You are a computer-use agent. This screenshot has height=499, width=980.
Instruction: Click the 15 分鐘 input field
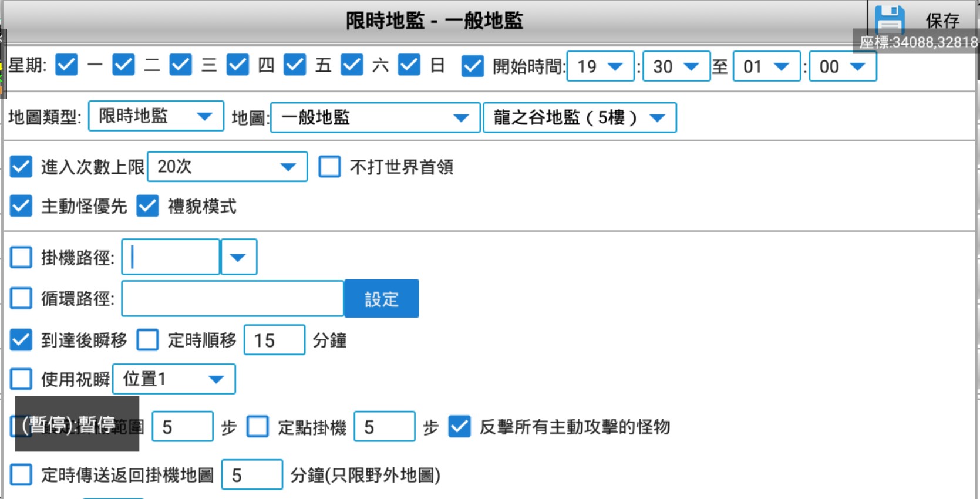[x=274, y=340]
